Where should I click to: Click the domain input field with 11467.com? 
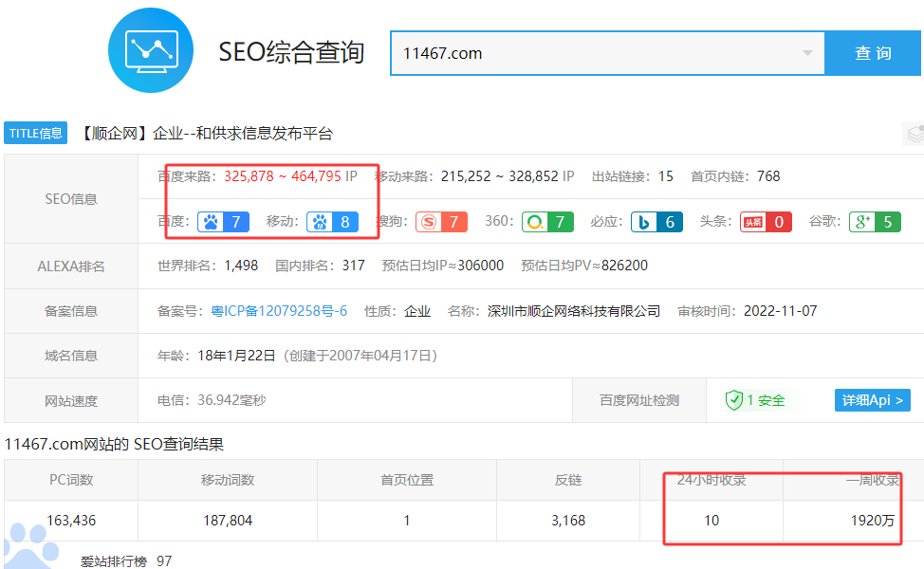point(607,53)
